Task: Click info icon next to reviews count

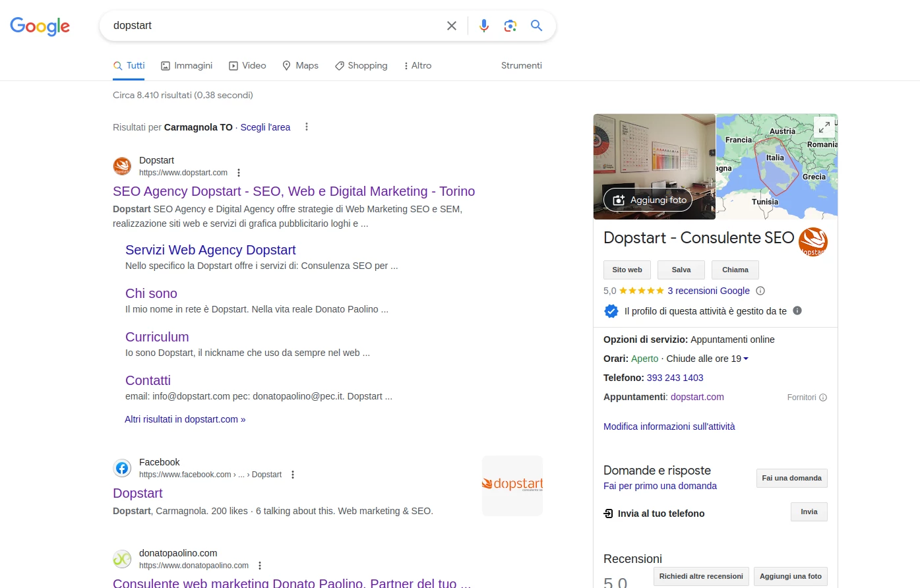Action: pos(760,291)
